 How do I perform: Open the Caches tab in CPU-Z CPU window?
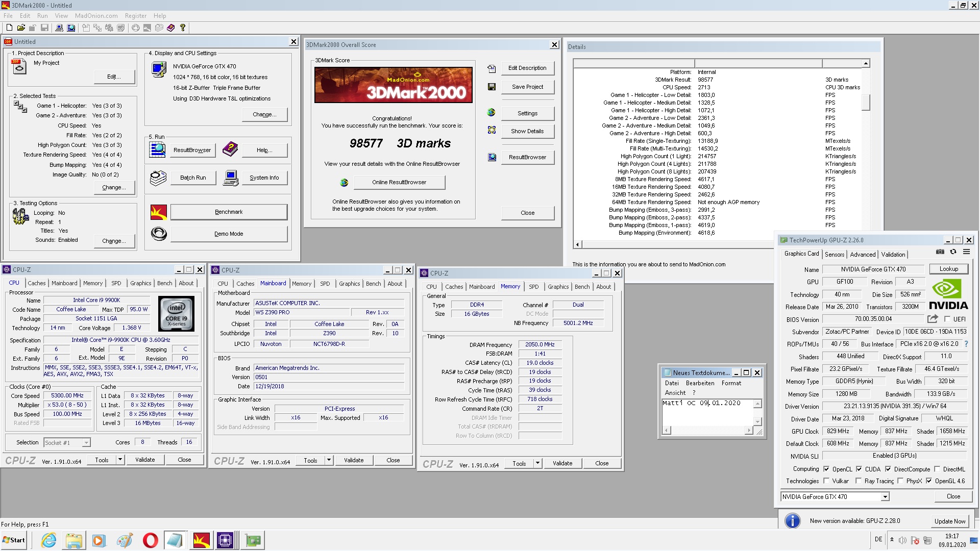[37, 283]
